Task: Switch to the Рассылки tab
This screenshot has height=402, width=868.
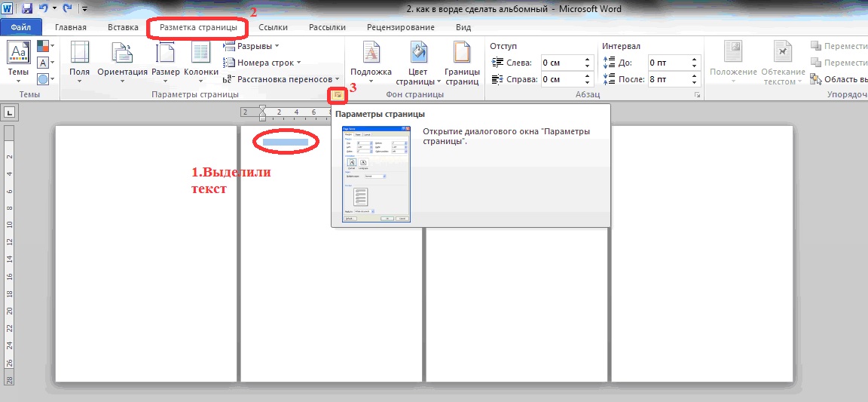Action: point(327,27)
